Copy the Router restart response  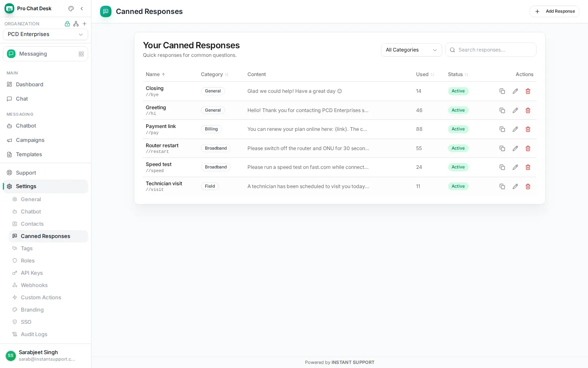tap(502, 148)
